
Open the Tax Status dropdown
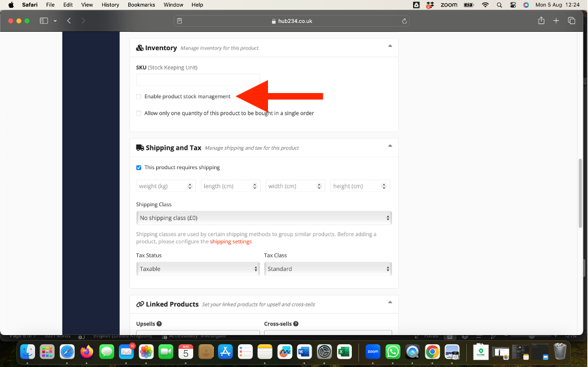(x=198, y=269)
